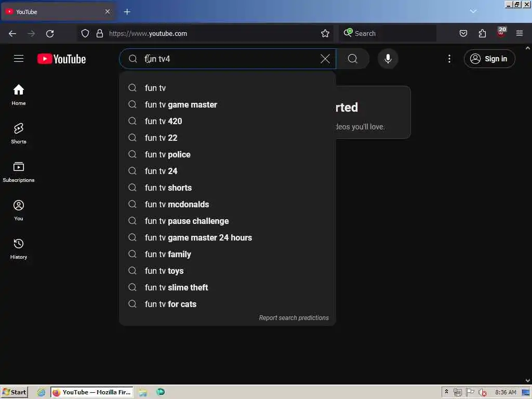Select the suggestion 'fun tv 22'

228,138
